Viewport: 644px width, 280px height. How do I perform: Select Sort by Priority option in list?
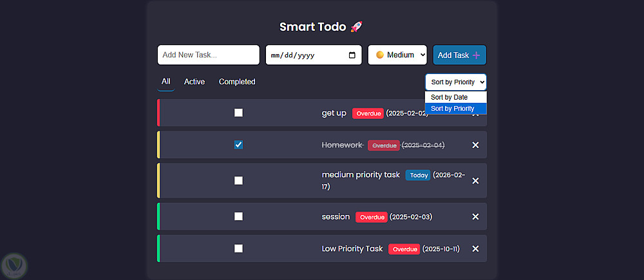[453, 109]
